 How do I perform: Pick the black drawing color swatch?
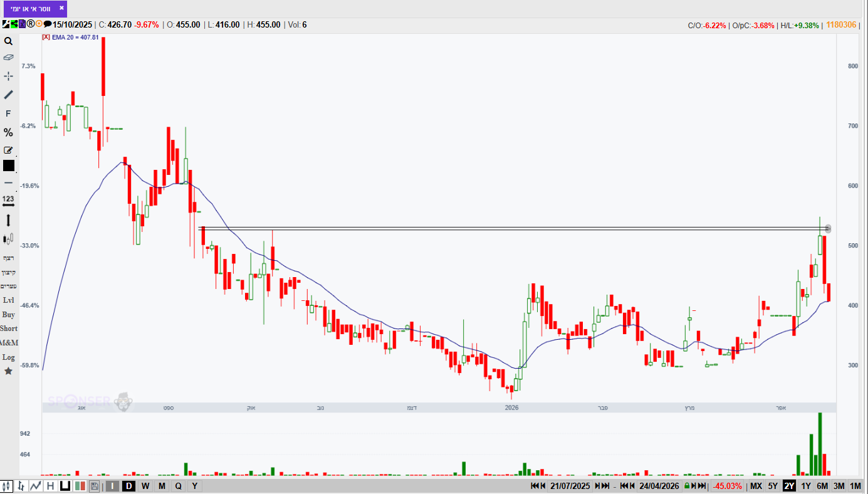(8, 166)
